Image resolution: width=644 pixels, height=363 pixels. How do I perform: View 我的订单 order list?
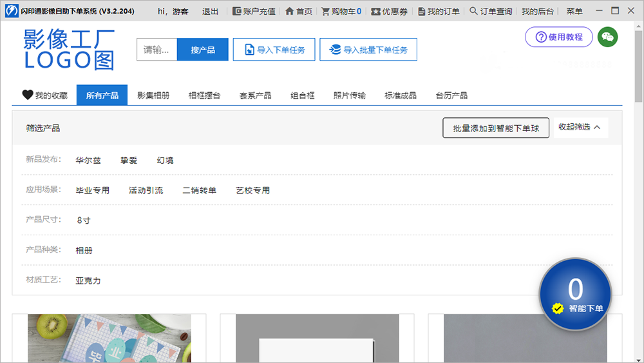tap(439, 12)
